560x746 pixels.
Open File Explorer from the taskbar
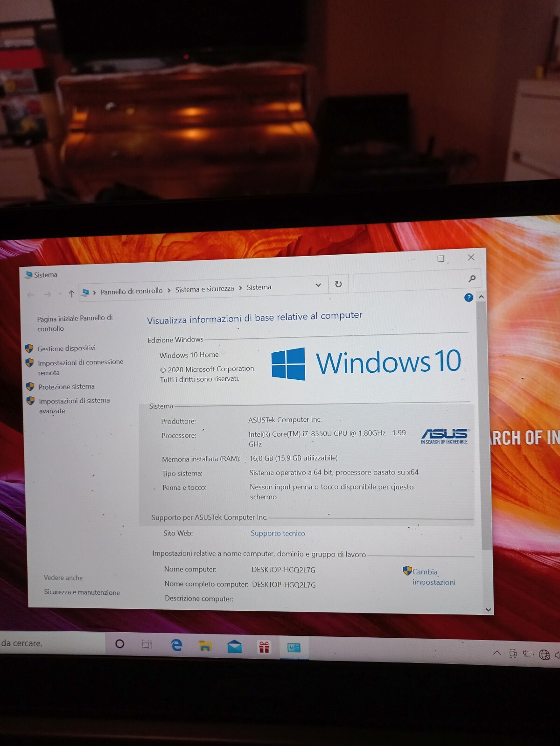pos(205,646)
